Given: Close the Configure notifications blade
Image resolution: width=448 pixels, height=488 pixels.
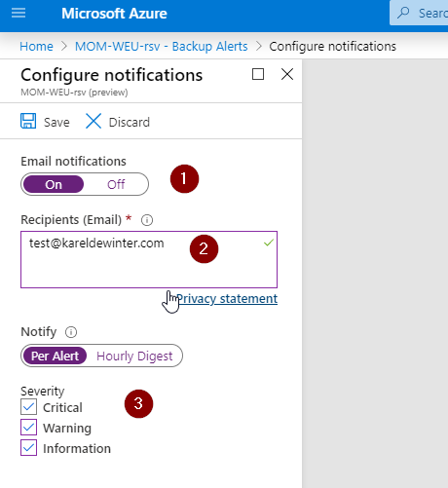Looking at the screenshot, I should pos(287,74).
